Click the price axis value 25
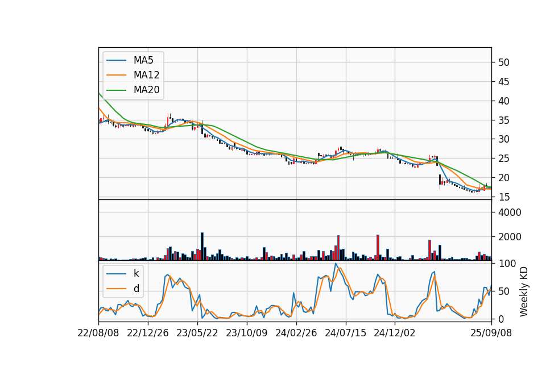546x392 pixels. [503, 159]
